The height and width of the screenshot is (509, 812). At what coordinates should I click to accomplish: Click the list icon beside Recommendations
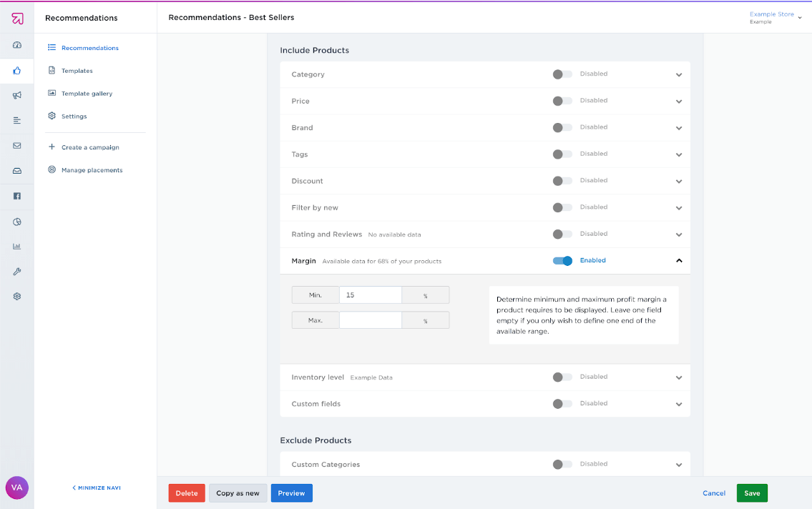pos(52,47)
